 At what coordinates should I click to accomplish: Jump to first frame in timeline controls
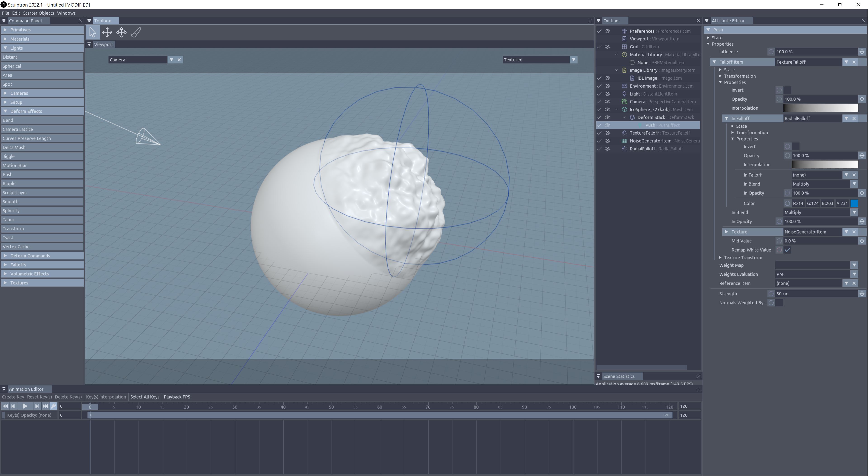tap(5, 406)
